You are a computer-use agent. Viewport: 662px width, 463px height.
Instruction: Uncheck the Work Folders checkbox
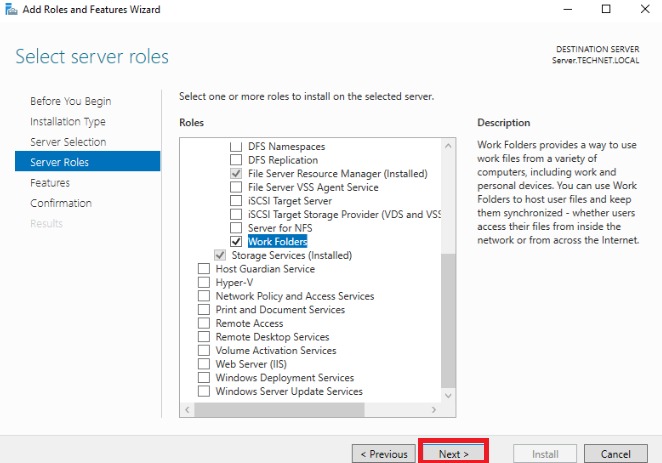[236, 241]
